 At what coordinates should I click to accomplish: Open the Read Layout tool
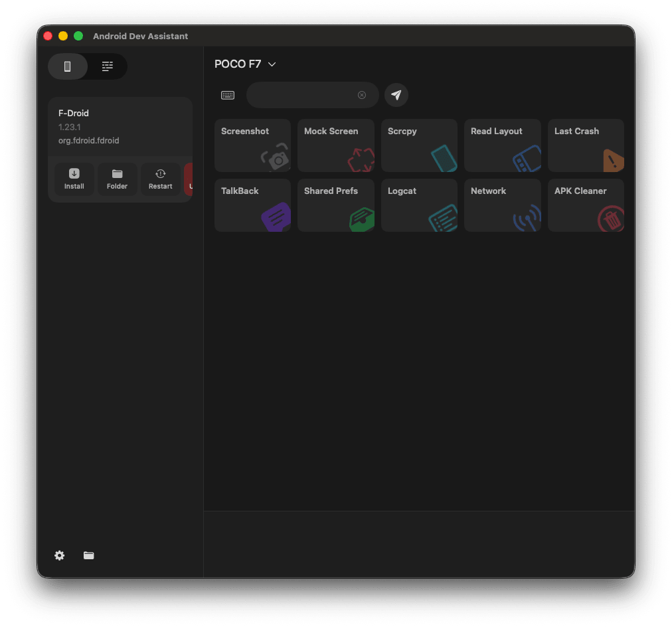pyautogui.click(x=502, y=145)
